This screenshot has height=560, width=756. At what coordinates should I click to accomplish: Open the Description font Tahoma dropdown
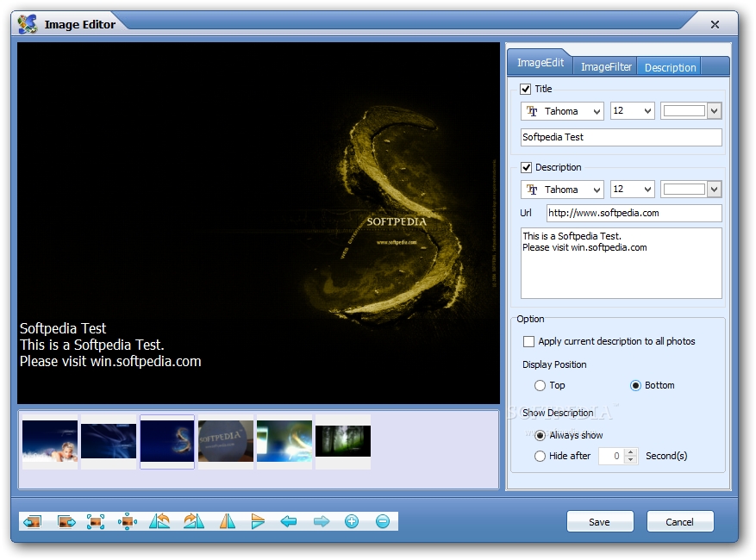point(562,190)
